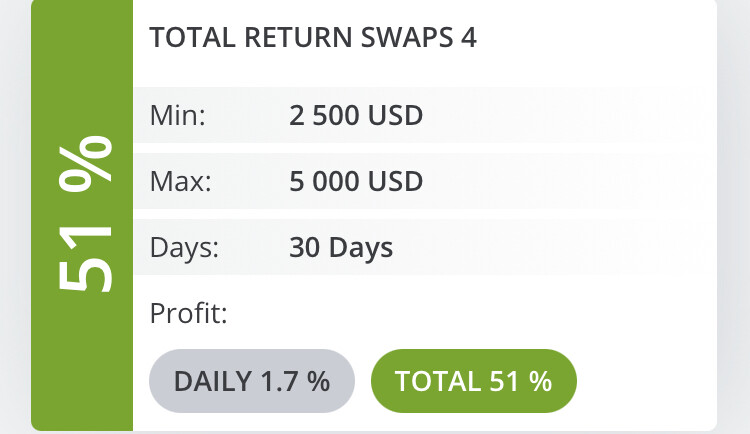Click the Min: label
The height and width of the screenshot is (434, 750).
(x=177, y=115)
